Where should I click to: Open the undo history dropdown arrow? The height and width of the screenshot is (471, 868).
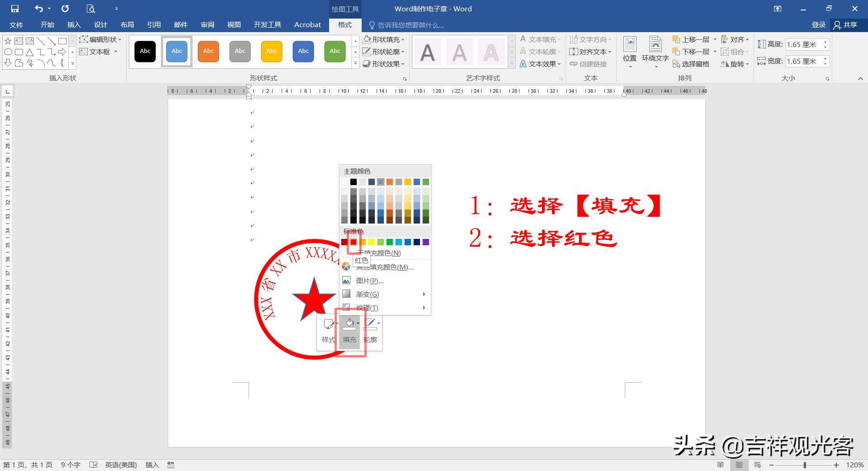(x=49, y=9)
